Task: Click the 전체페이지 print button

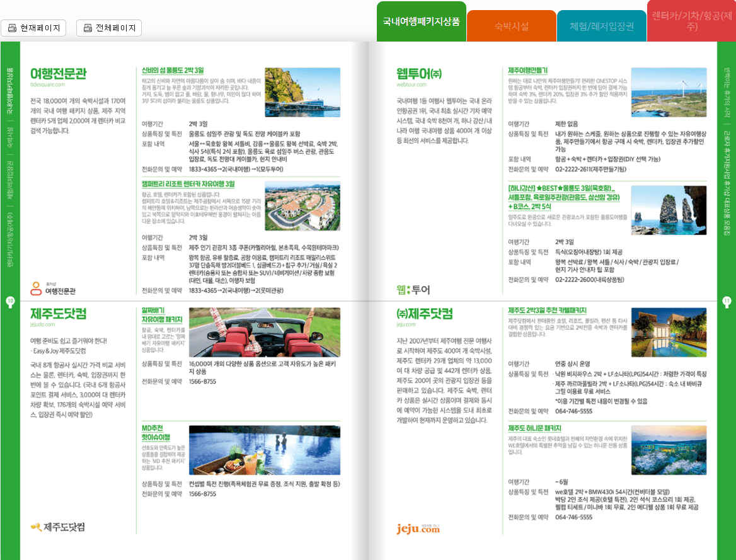Action: click(109, 28)
